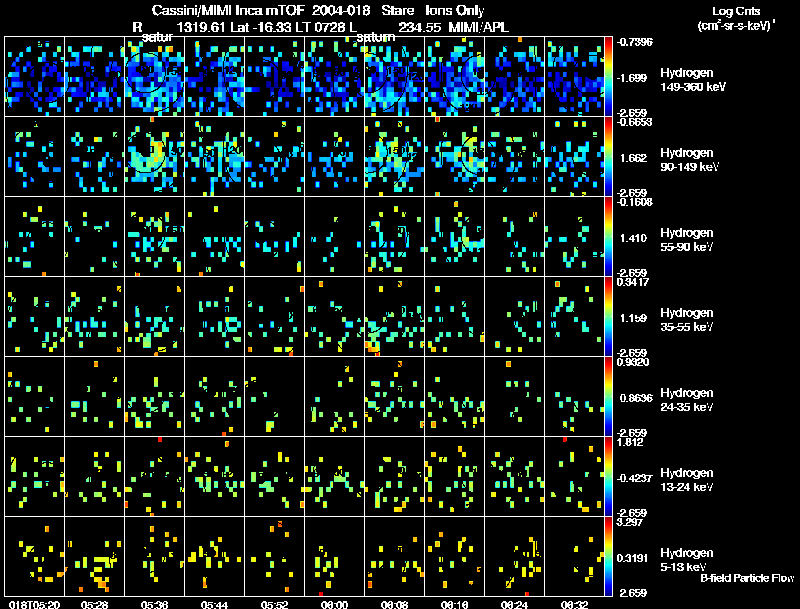Click the 05:44 time label
The height and width of the screenshot is (609, 800).
214,604
